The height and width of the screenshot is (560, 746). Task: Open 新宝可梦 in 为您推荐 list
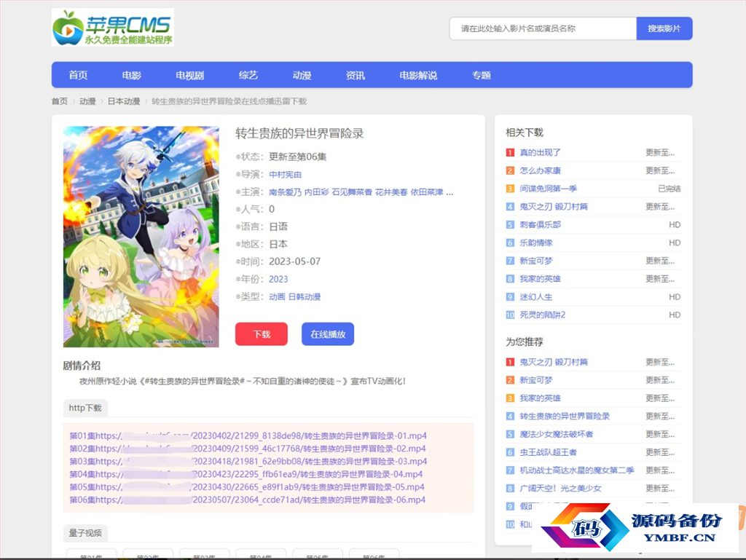536,380
